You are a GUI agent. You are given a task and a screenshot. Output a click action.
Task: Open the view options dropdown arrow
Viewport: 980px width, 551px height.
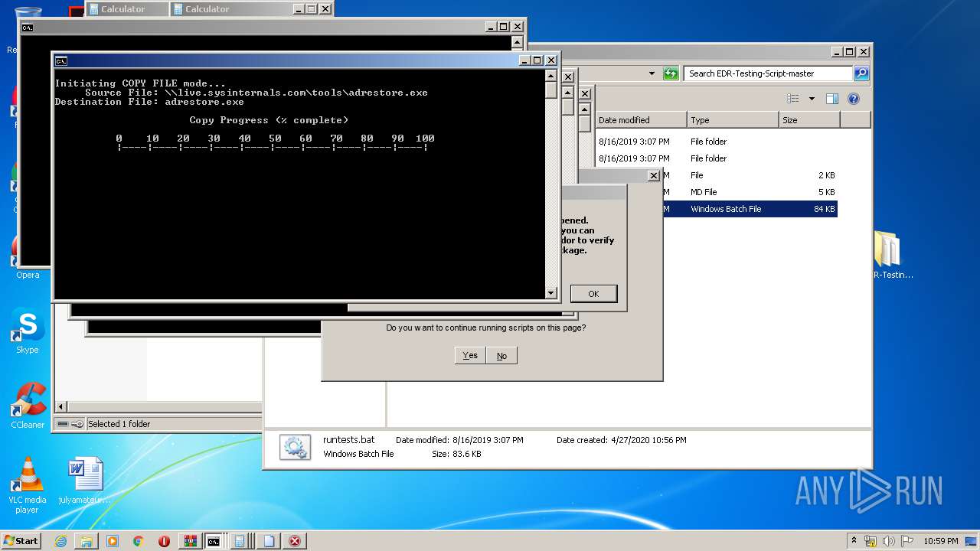point(812,99)
